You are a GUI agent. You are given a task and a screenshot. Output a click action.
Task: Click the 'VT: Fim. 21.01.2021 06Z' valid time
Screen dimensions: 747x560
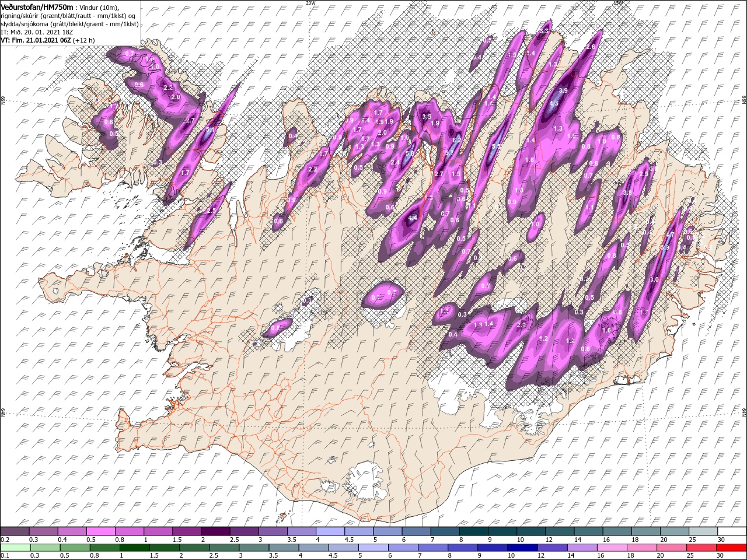pos(36,40)
